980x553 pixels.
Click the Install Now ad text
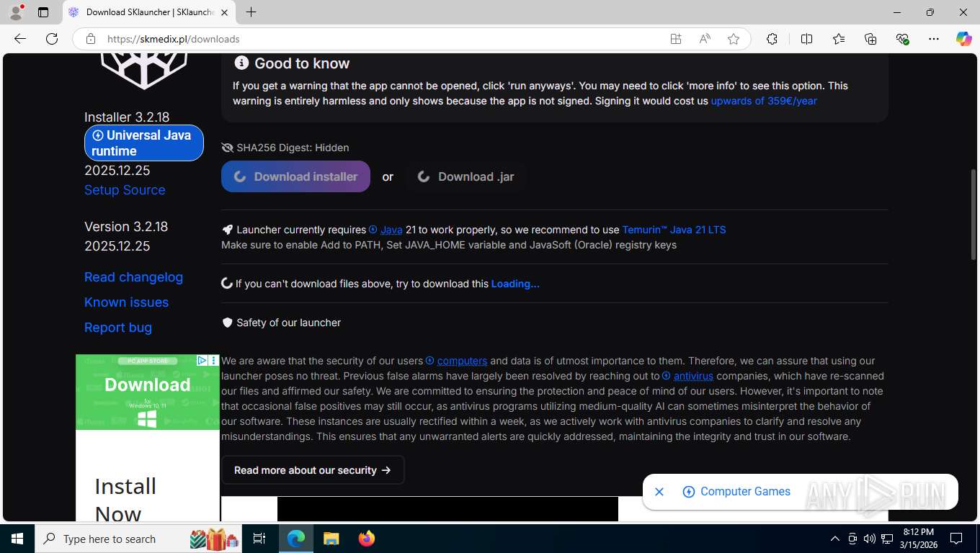click(x=125, y=500)
